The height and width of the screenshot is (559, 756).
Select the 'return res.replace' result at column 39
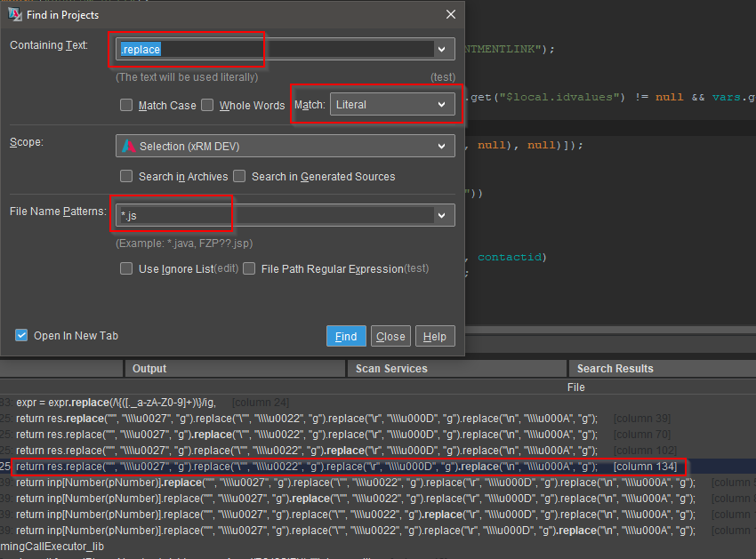(x=378, y=419)
